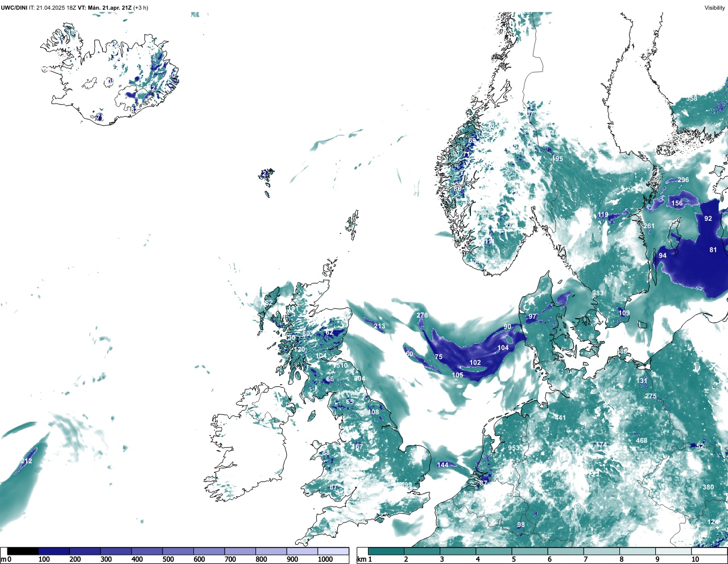Image resolution: width=728 pixels, height=564 pixels.
Task: Click value '261' on Swedish east coast
Action: point(649,226)
